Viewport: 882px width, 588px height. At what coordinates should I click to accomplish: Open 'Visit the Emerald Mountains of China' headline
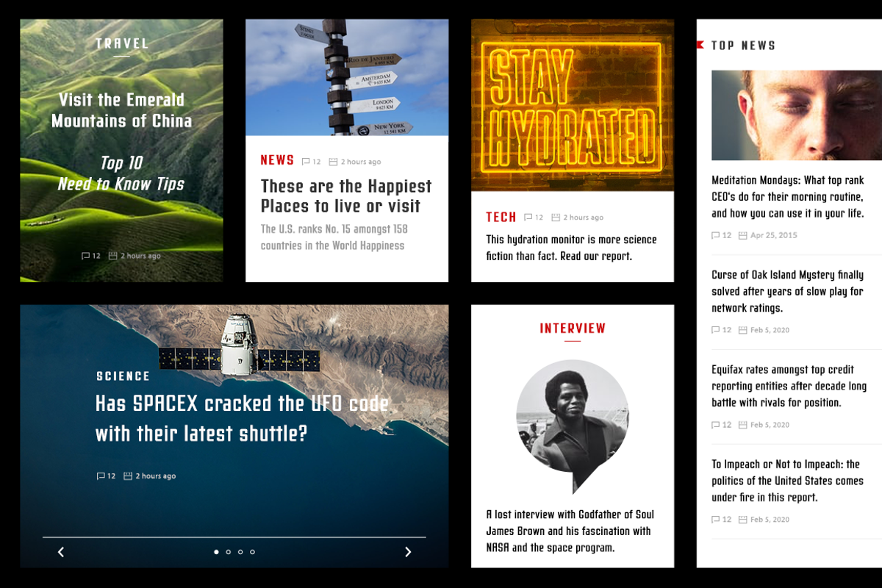[x=121, y=110]
